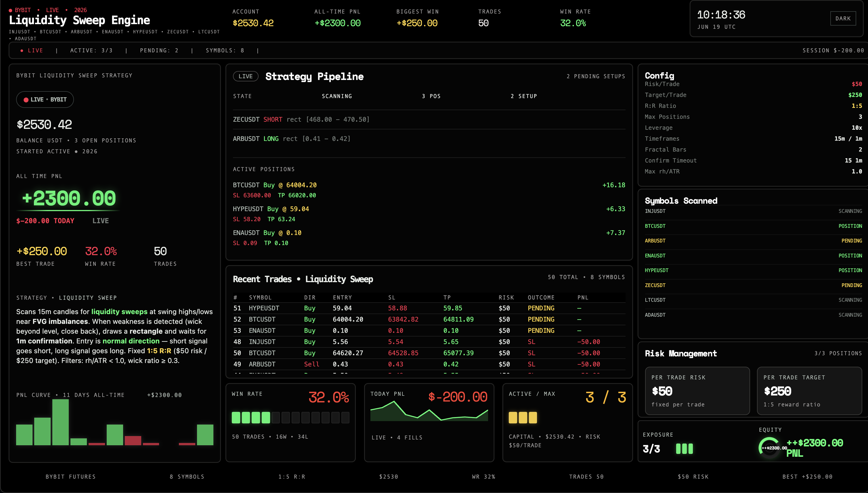Click the equity ring gauge icon

[x=769, y=448]
